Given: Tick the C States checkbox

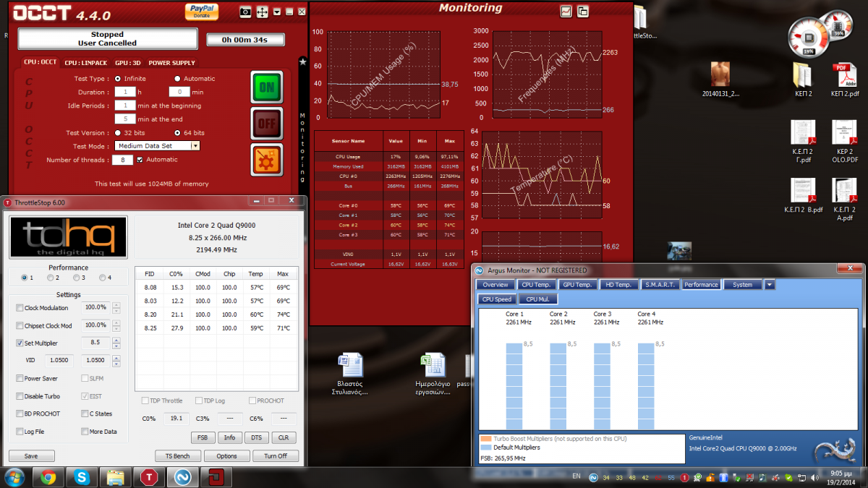Looking at the screenshot, I should pyautogui.click(x=85, y=414).
